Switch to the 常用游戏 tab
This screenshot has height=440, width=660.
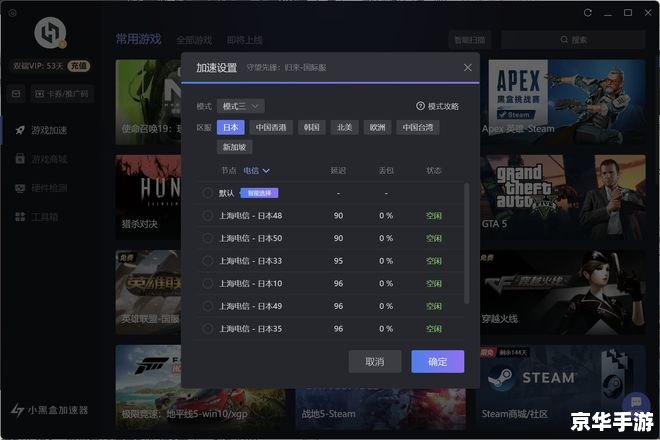pos(138,39)
